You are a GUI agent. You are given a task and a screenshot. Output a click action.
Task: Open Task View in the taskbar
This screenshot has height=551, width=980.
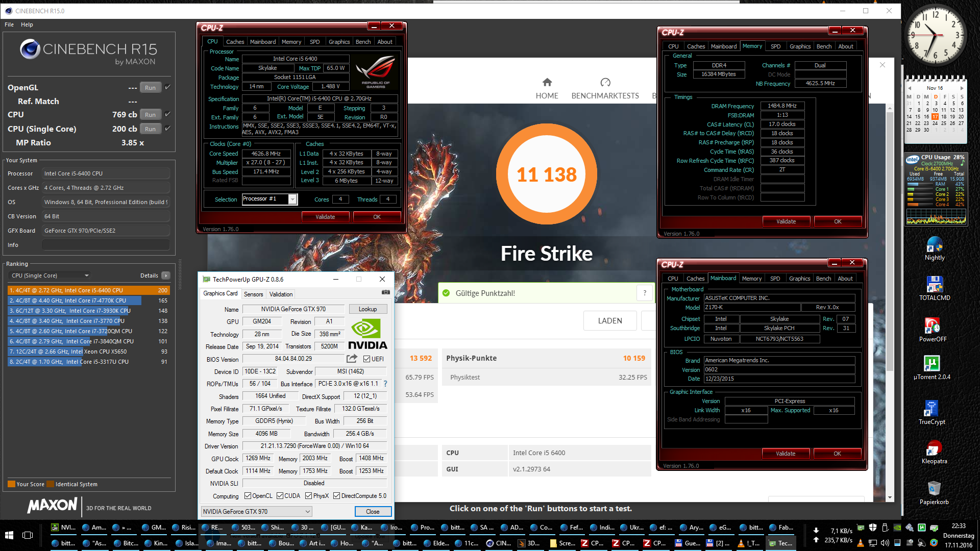(28, 535)
